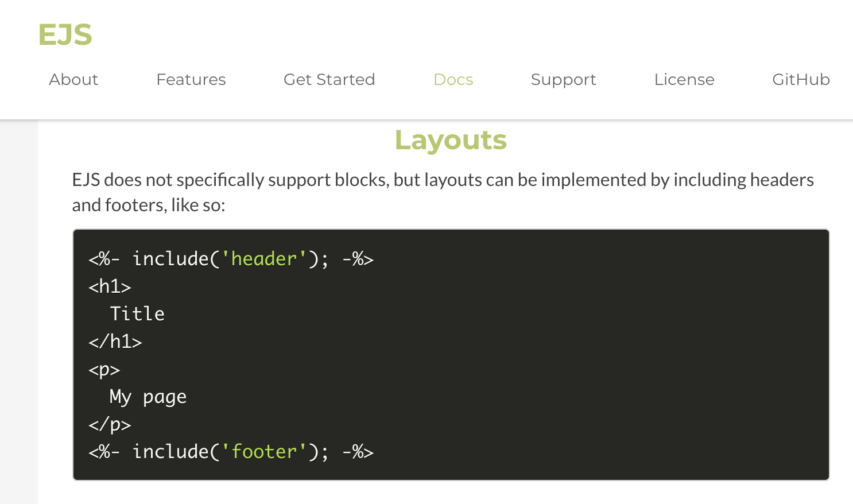This screenshot has width=853, height=504.
Task: Click the 'Title' code line
Action: (137, 314)
